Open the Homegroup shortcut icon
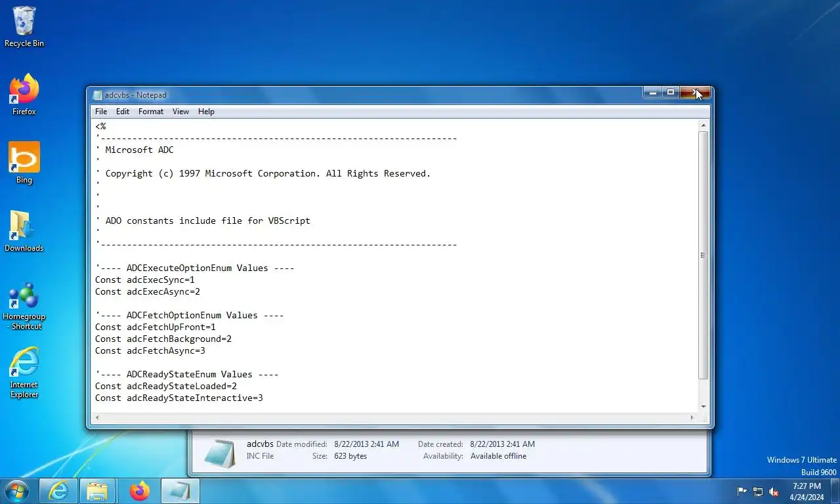 (24, 306)
